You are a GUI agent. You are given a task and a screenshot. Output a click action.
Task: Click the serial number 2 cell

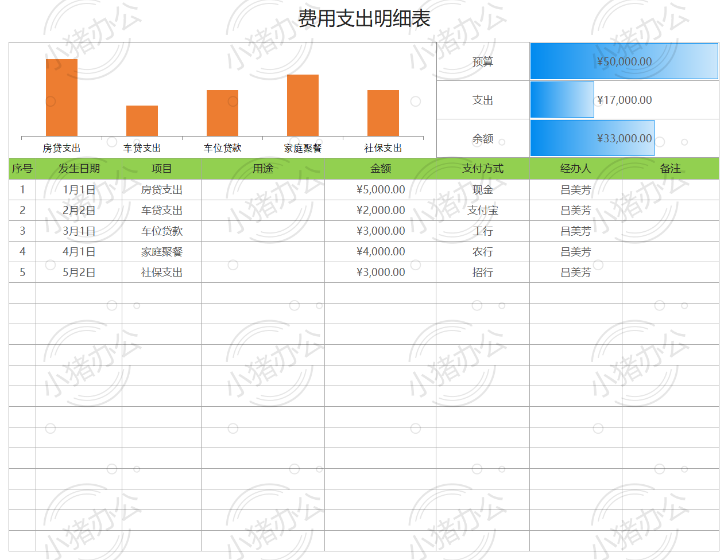point(22,211)
